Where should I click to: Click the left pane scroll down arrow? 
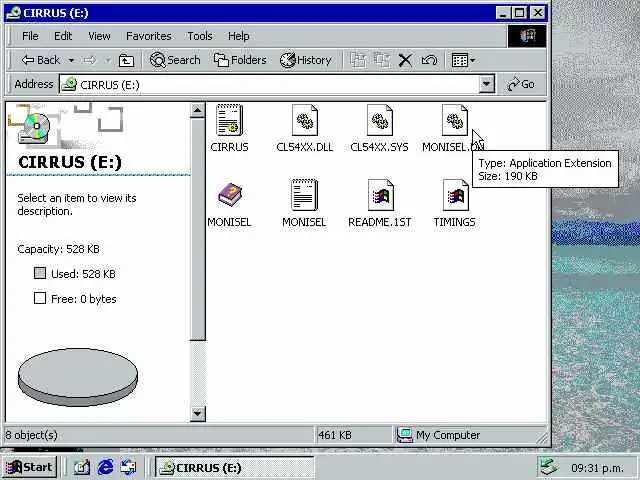pyautogui.click(x=198, y=414)
